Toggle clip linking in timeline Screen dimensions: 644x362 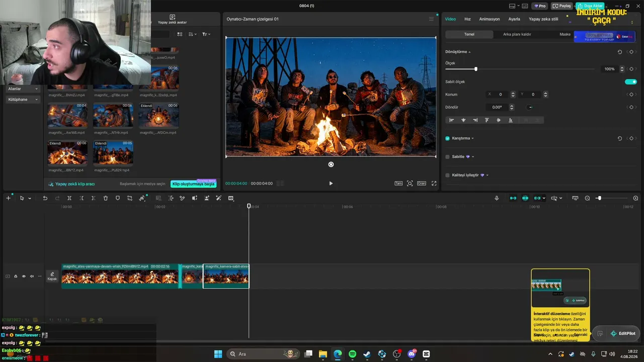tap(537, 198)
